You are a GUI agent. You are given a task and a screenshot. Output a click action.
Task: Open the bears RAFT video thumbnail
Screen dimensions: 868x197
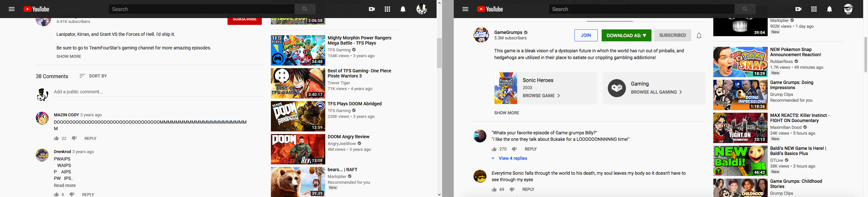pos(298,182)
